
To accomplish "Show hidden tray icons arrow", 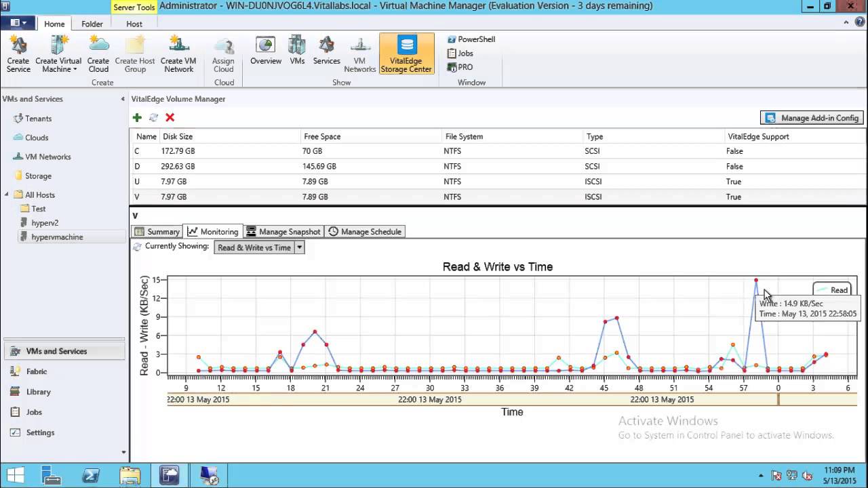I will (x=761, y=476).
